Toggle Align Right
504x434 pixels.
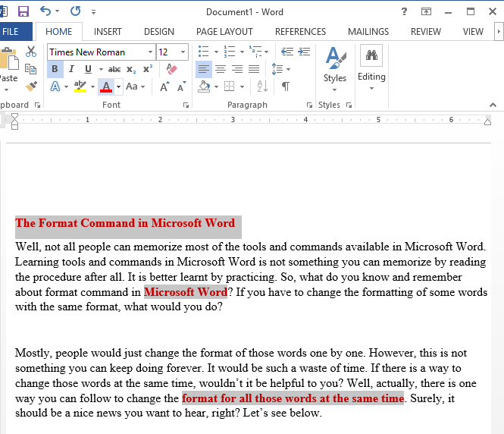tap(237, 69)
